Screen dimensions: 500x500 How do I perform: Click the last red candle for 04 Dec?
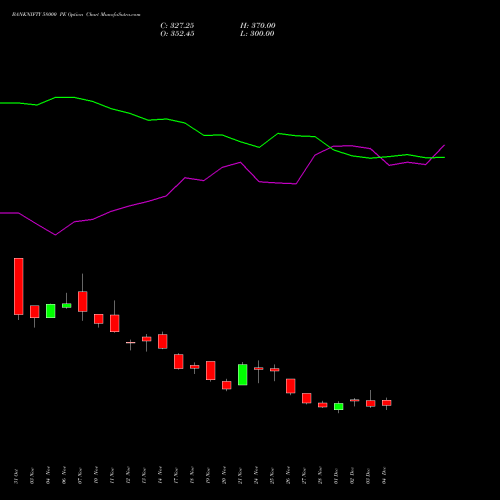coord(387,403)
